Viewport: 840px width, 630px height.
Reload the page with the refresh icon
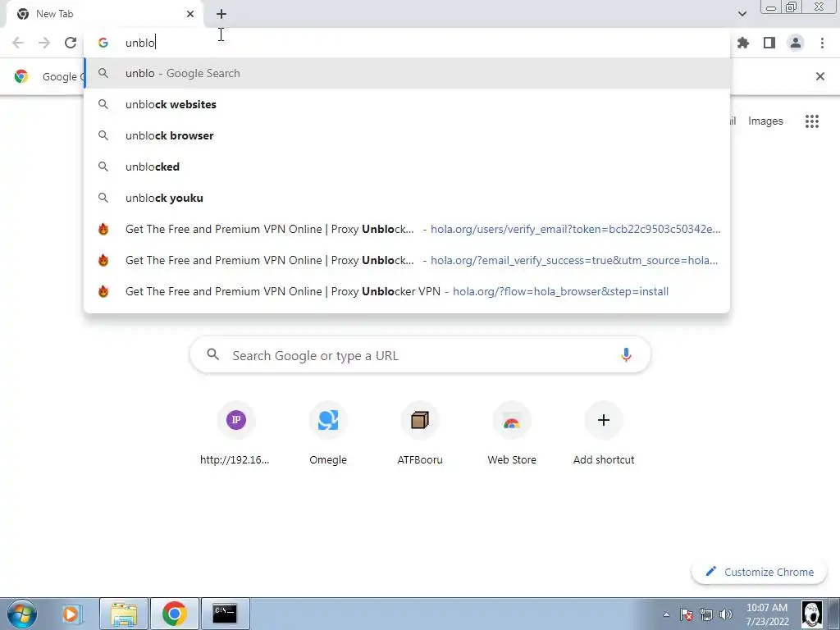[x=71, y=43]
